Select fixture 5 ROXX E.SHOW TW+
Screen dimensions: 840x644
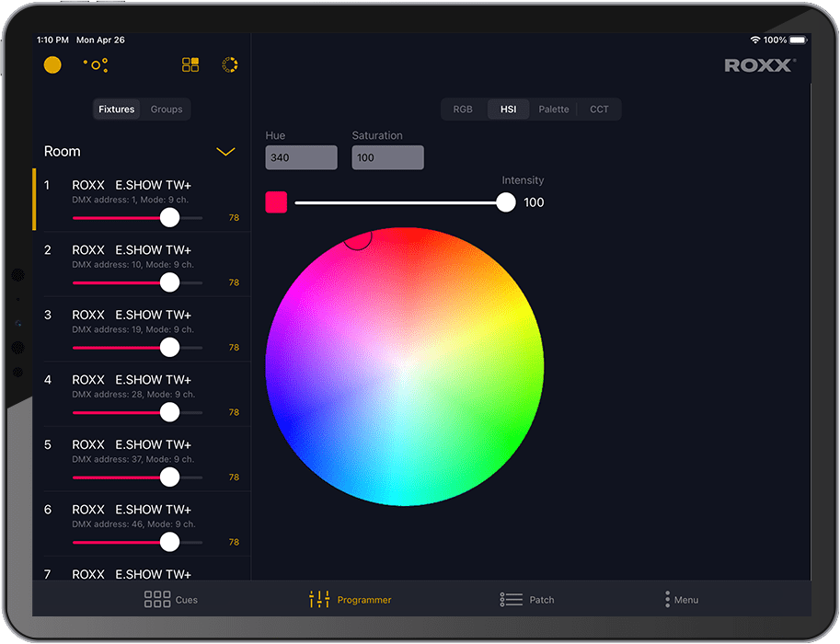[x=142, y=459]
